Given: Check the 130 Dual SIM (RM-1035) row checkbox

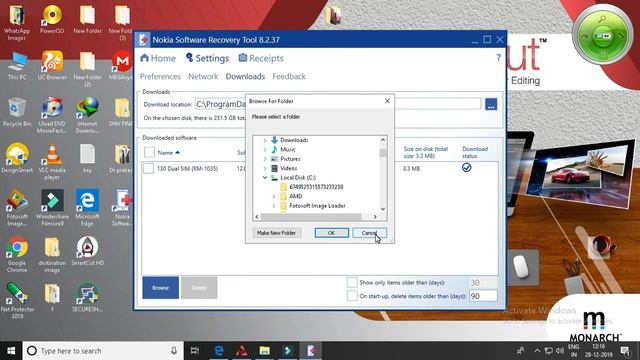Looking at the screenshot, I should [x=149, y=168].
